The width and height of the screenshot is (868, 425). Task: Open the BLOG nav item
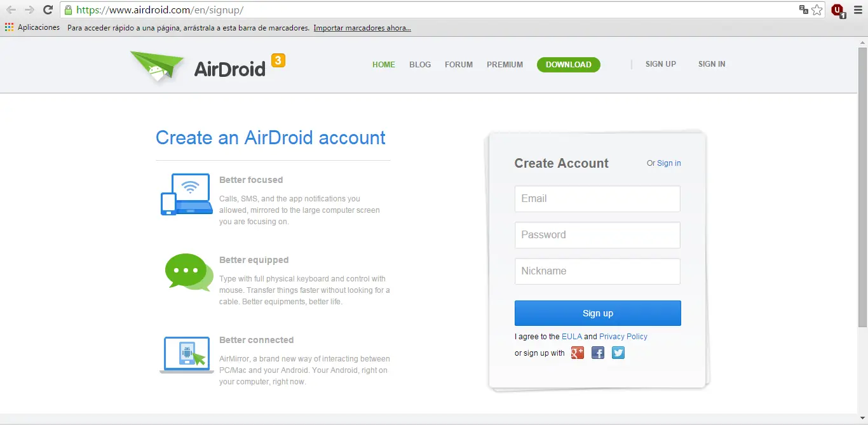coord(420,65)
